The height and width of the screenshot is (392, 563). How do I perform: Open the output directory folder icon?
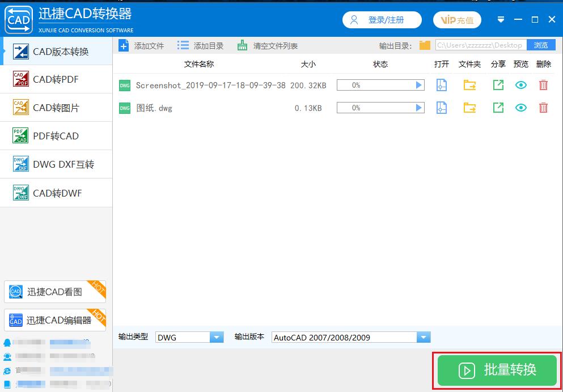[x=424, y=45]
